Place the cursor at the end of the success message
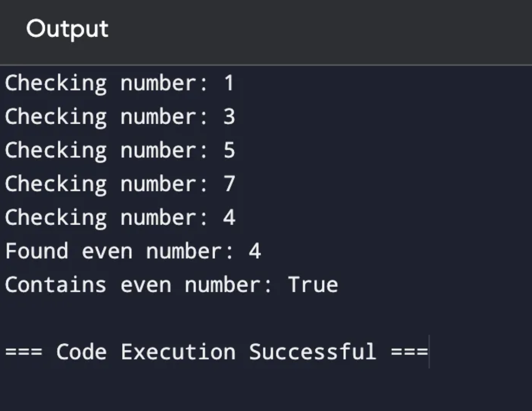532x411 pixels. [x=428, y=352]
